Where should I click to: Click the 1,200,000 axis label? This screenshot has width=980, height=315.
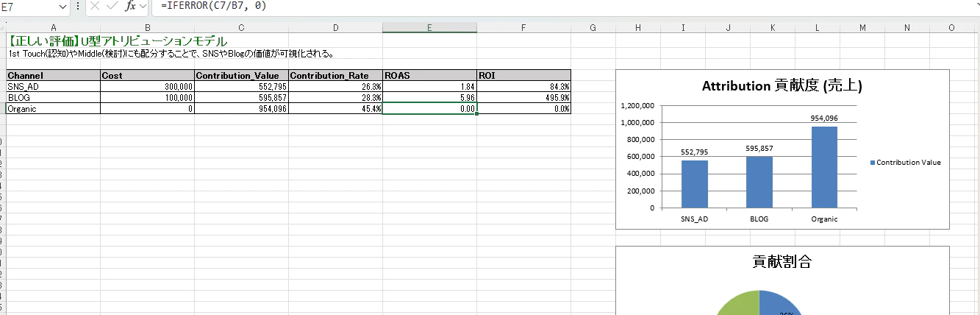[x=638, y=106]
